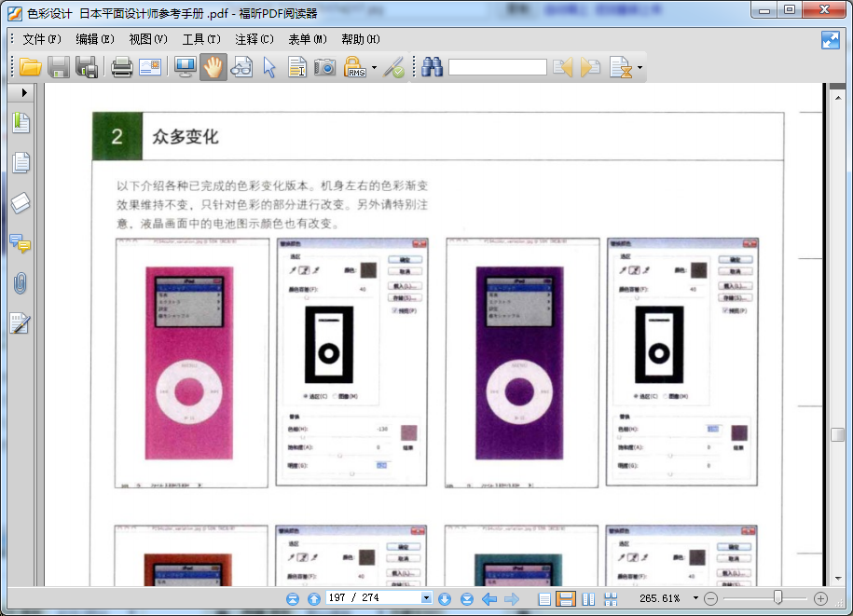
Task: Open the 视图(V) menu
Action: [x=148, y=39]
